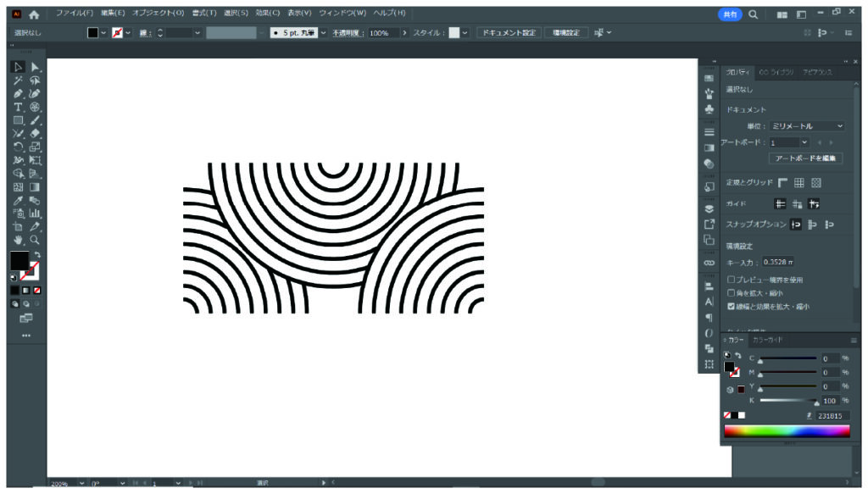Image resolution: width=868 pixels, height=494 pixels.
Task: Toggle lock guides icon
Action: tap(797, 204)
